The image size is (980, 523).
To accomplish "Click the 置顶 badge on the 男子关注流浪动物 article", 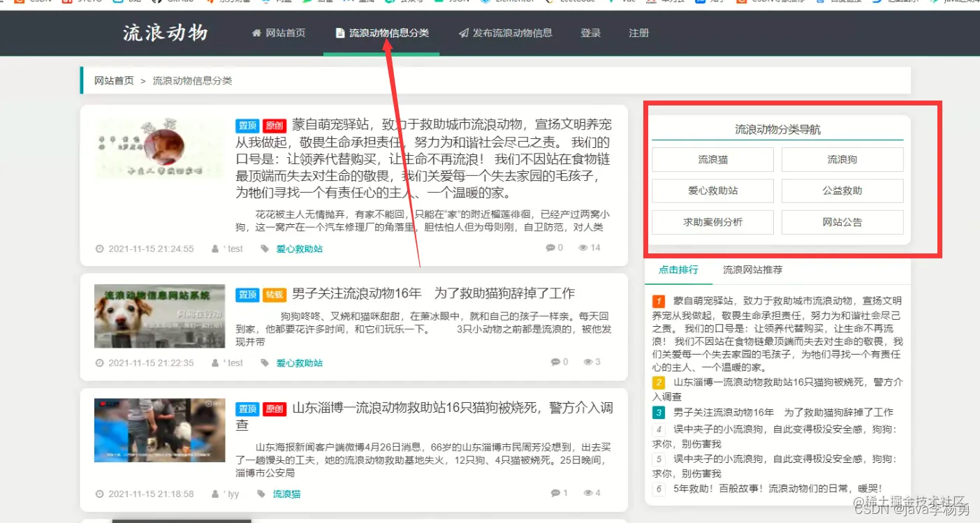I will (247, 295).
